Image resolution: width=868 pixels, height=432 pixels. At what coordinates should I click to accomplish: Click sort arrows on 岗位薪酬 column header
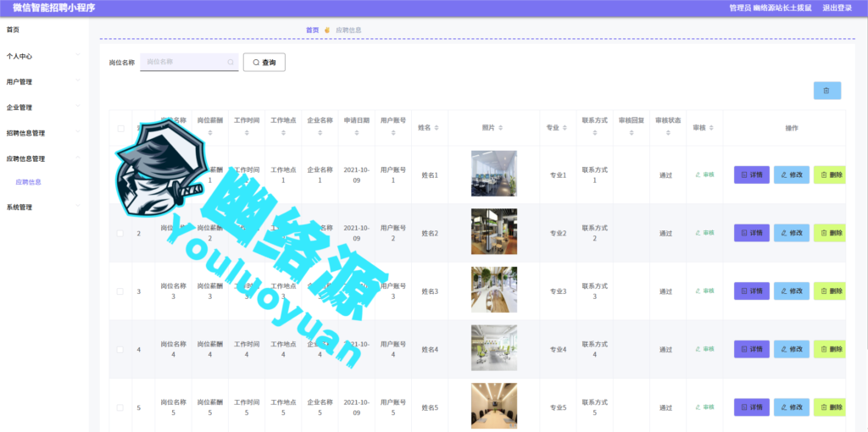pos(210,133)
